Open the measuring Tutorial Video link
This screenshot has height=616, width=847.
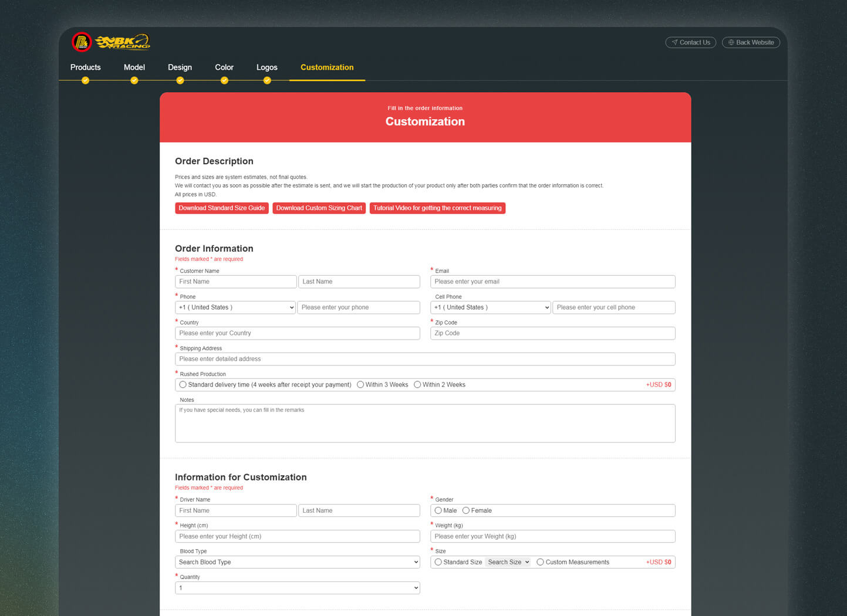click(437, 208)
